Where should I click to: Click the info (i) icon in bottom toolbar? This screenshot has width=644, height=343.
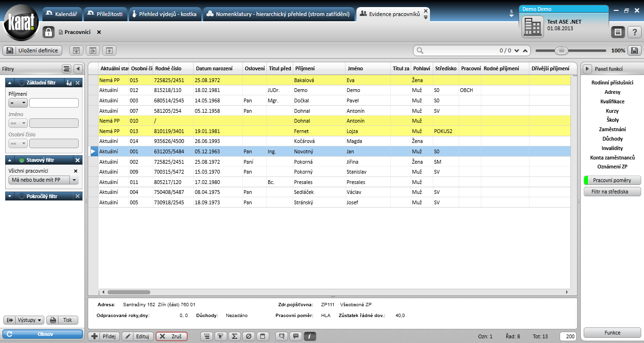pyautogui.click(x=310, y=336)
